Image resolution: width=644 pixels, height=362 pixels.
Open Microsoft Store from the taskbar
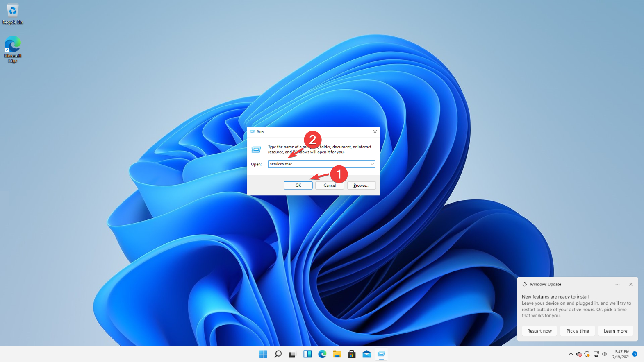click(x=352, y=354)
